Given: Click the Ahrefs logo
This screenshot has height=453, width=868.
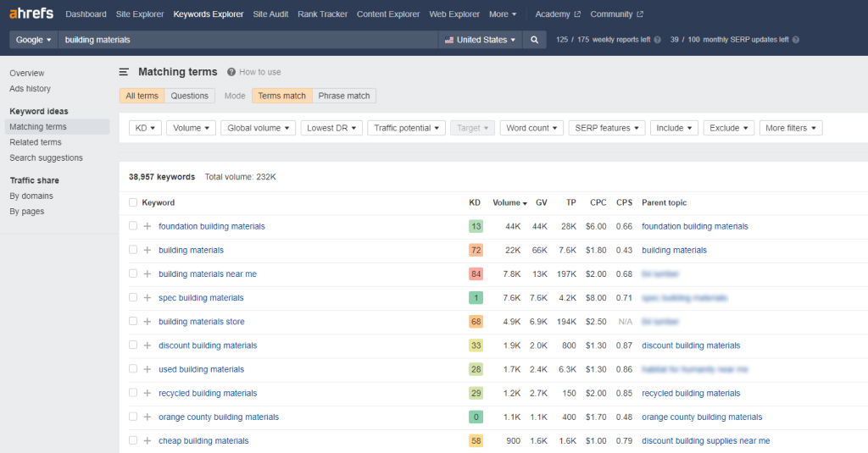Looking at the screenshot, I should [31, 14].
